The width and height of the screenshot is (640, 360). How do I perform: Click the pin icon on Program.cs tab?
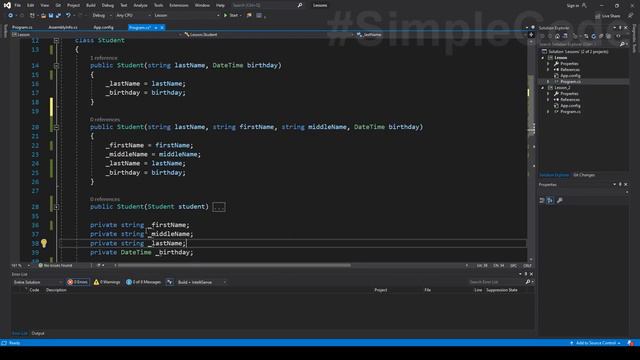[156, 27]
